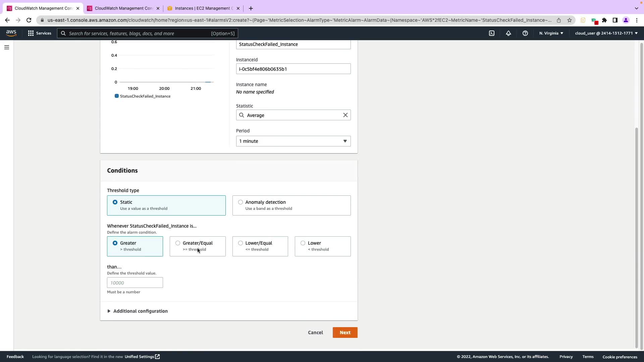This screenshot has width=644, height=362.
Task: Open the AWS CloudShell icon
Action: tap(492, 33)
